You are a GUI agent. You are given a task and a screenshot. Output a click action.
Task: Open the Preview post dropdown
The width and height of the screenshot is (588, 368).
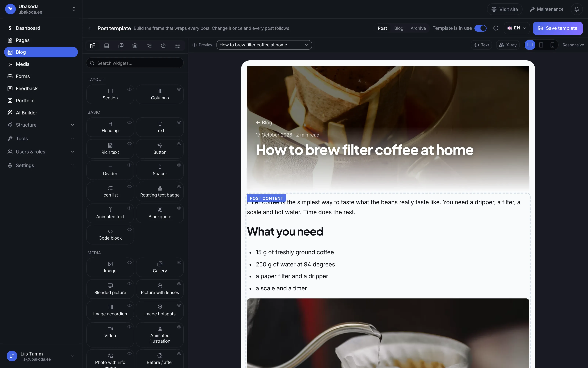(x=264, y=45)
